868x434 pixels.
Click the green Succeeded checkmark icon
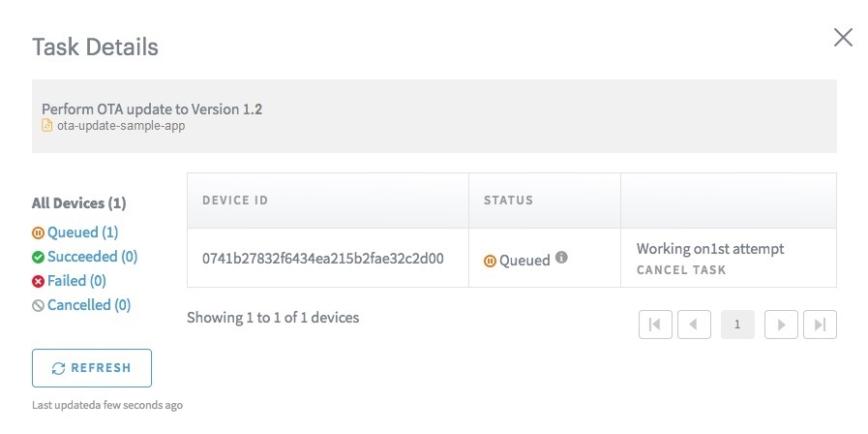point(38,257)
